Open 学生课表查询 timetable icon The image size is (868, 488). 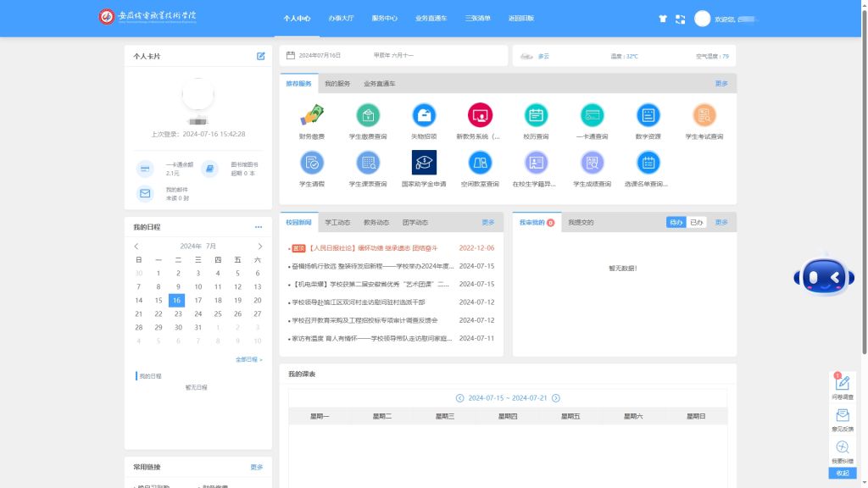click(x=368, y=163)
